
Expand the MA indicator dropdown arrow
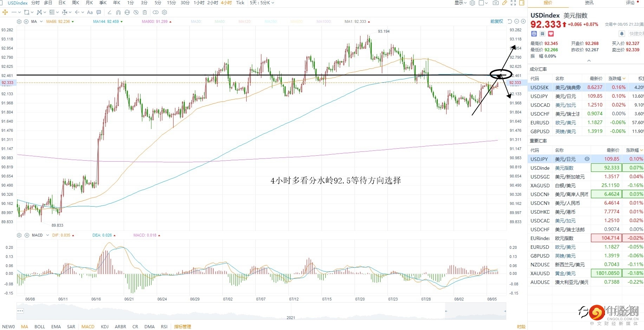[x=41, y=21]
